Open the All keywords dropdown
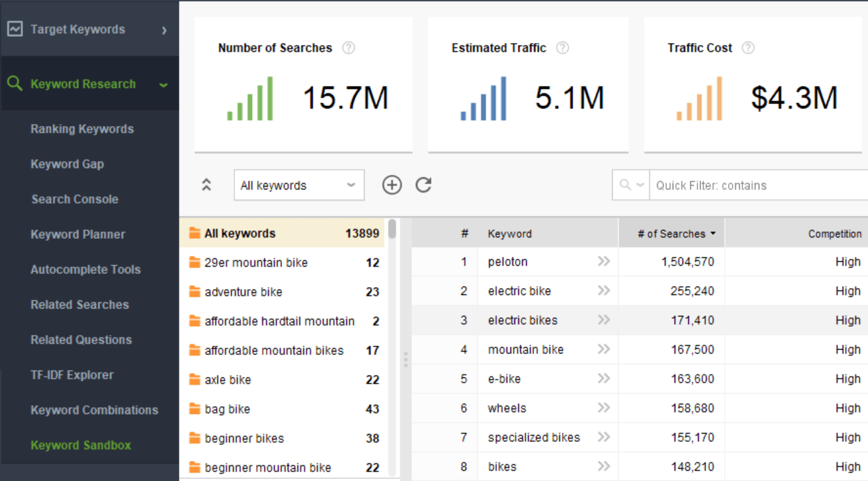868x481 pixels. [x=299, y=185]
